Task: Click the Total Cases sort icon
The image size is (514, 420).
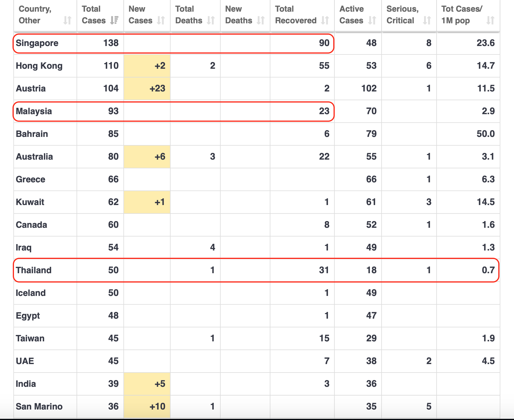Action: point(114,20)
